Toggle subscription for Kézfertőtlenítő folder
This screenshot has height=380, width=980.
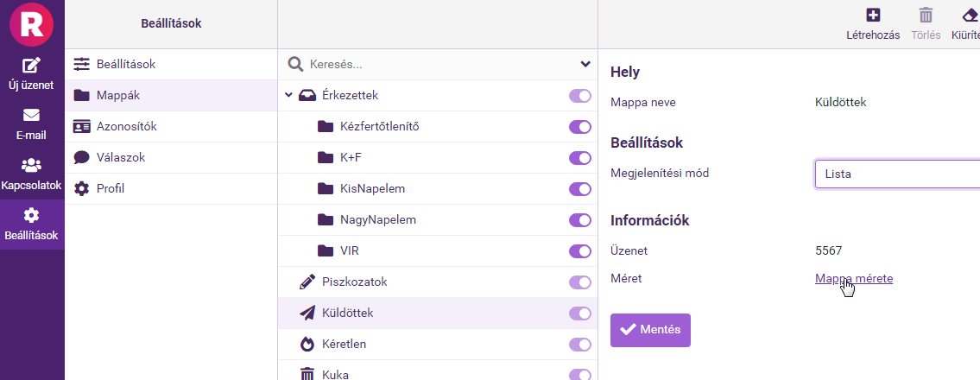[x=579, y=127]
